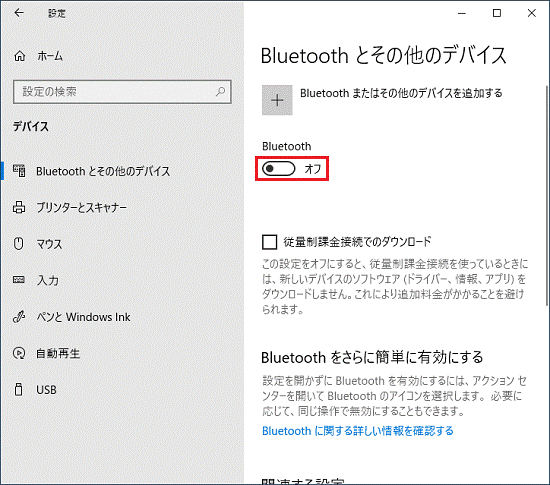
Task: Select the mouse icon in sidebar
Action: coord(19,243)
